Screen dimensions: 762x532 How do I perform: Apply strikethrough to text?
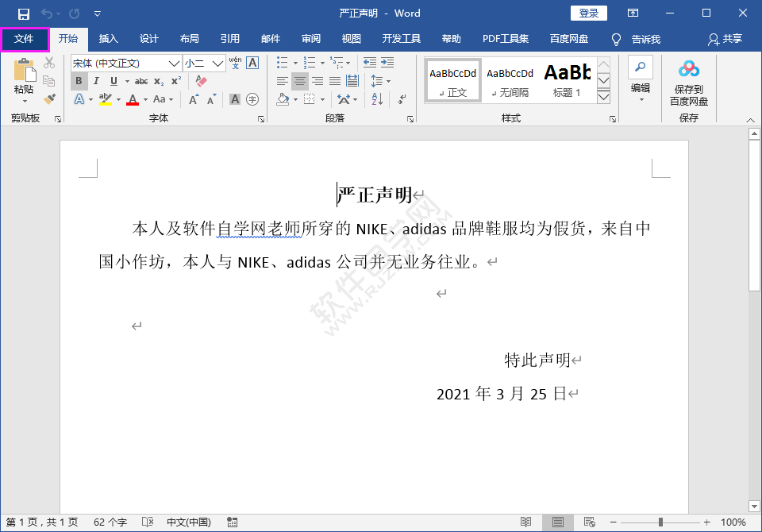point(142,80)
